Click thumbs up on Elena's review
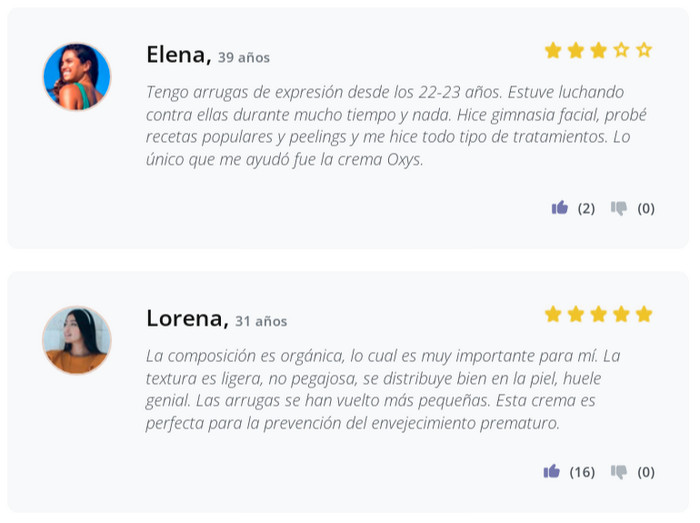 tap(560, 208)
